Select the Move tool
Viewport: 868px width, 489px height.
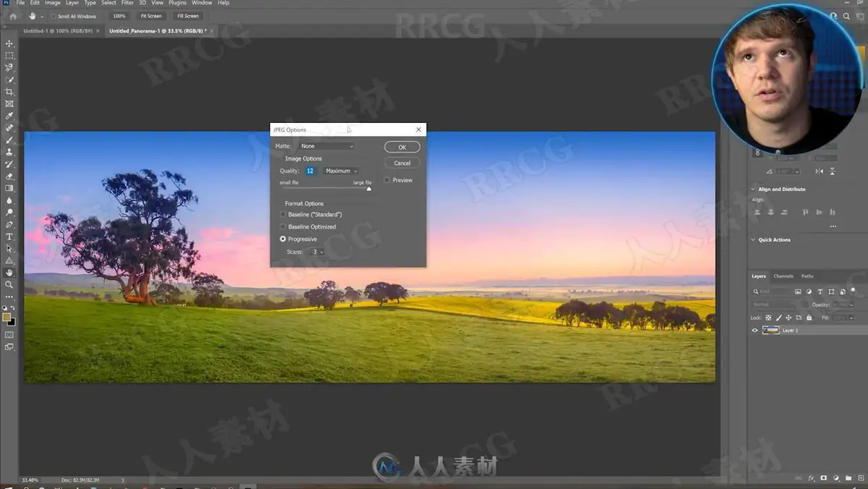(9, 43)
